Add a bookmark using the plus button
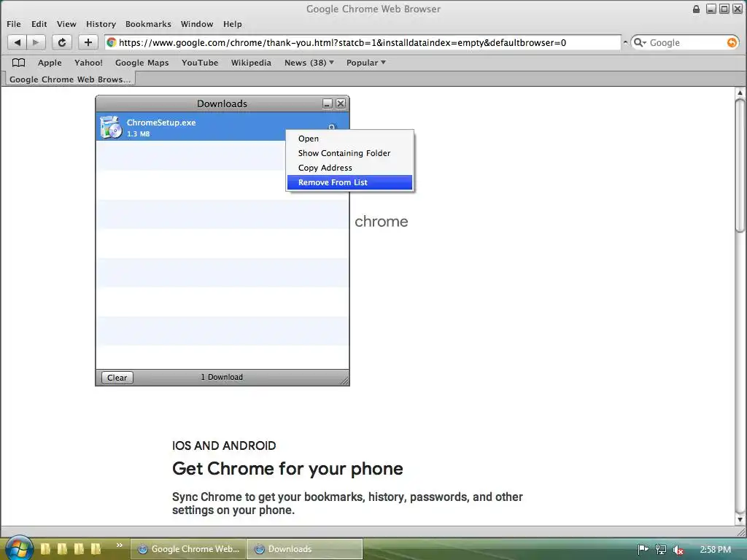747x560 pixels. [88, 42]
